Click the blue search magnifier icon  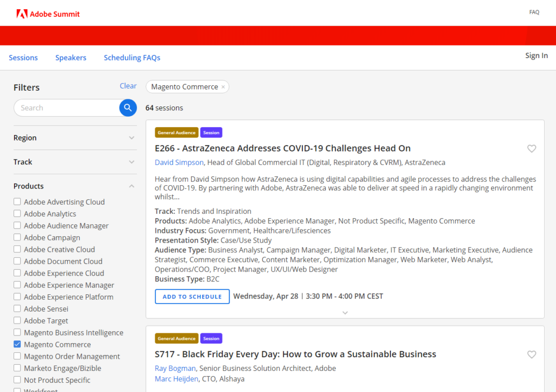[x=128, y=108]
